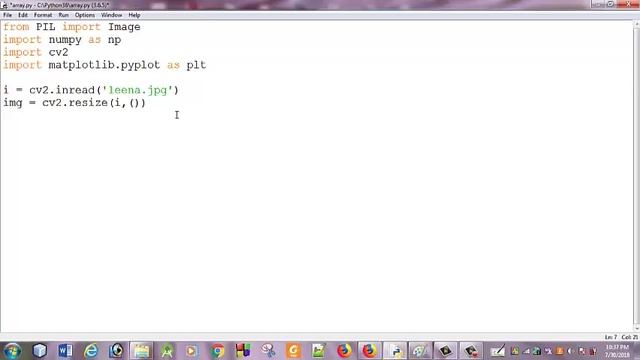Open the taskbar clock showing 10:37 PM
This screenshot has width=640, height=360.
pyautogui.click(x=617, y=351)
